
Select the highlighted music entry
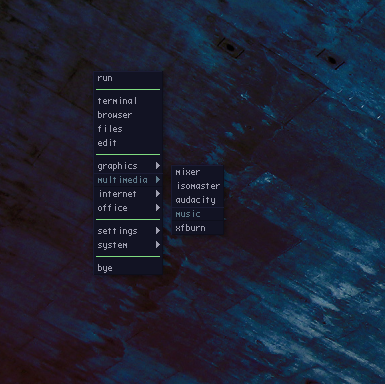click(197, 214)
